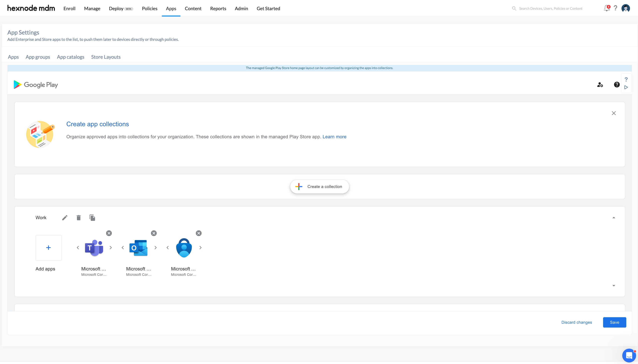Edit the Work collection name with pencil icon

65,217
